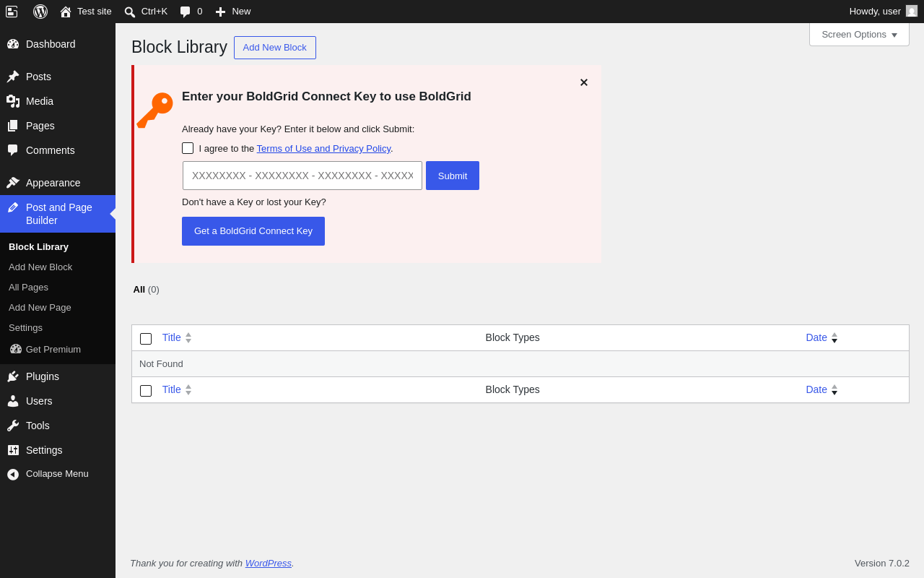
Task: Click the Media camera-music icon
Action: pyautogui.click(x=13, y=101)
